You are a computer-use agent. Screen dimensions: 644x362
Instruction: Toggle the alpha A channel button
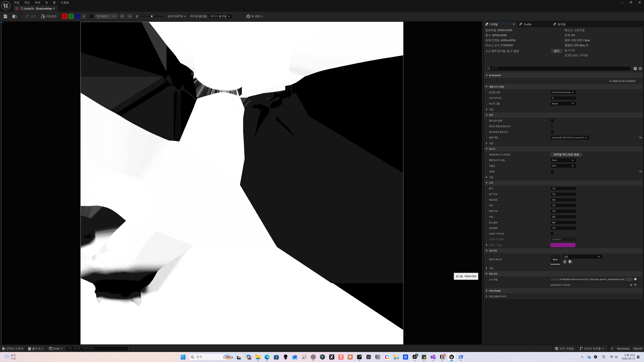click(84, 16)
